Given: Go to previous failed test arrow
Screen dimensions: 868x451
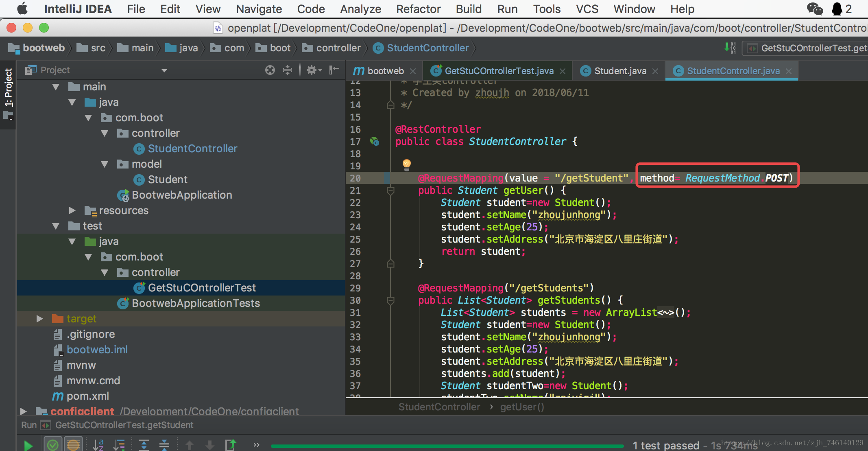Looking at the screenshot, I should (190, 445).
